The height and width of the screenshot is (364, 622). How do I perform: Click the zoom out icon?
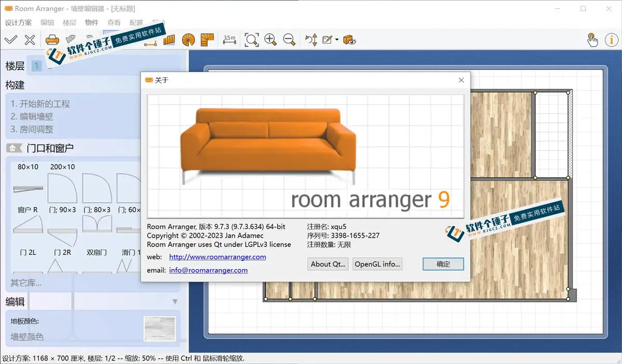tap(289, 39)
